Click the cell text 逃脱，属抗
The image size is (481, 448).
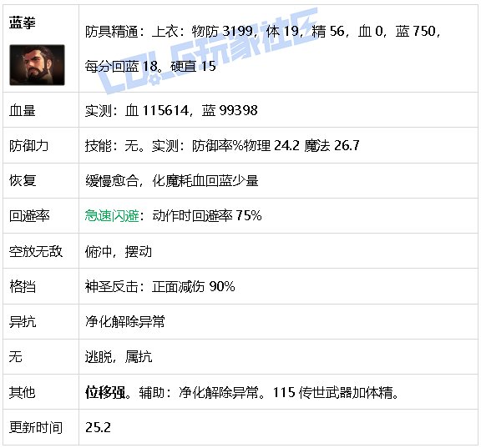pos(119,357)
